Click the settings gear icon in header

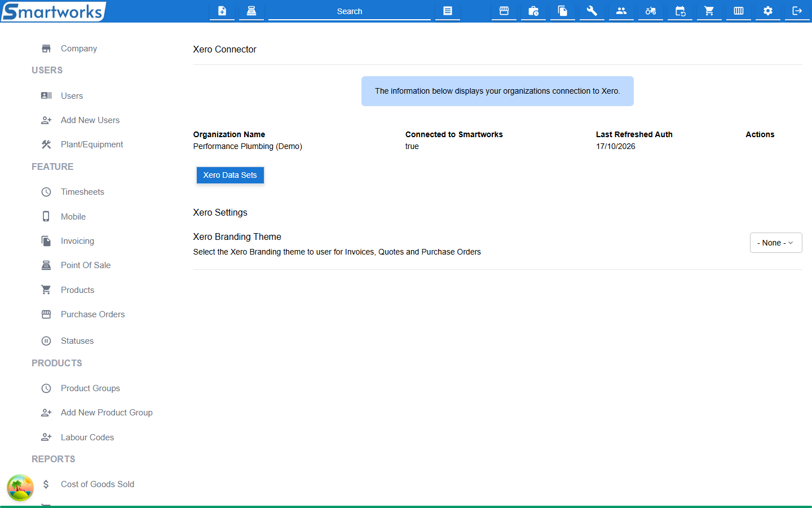[768, 11]
